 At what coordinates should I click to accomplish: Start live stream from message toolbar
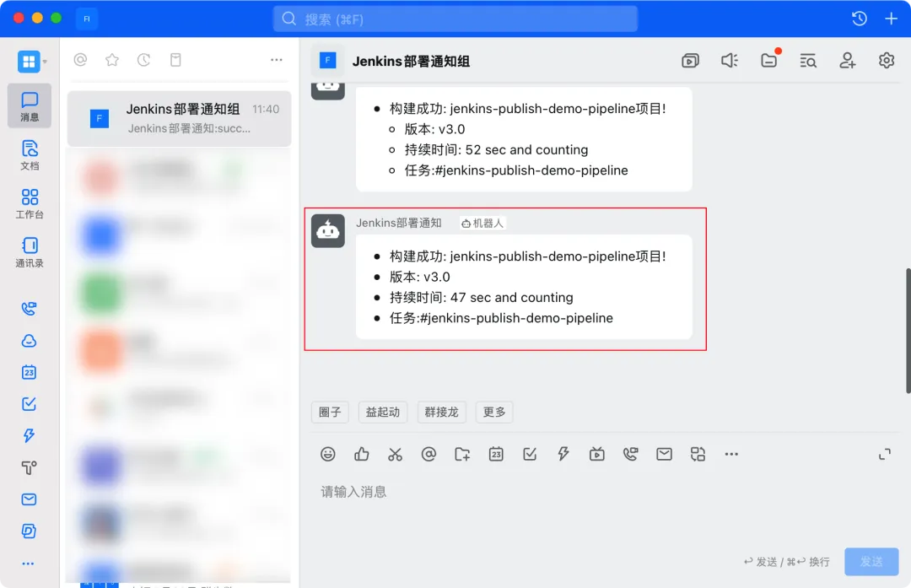point(596,455)
